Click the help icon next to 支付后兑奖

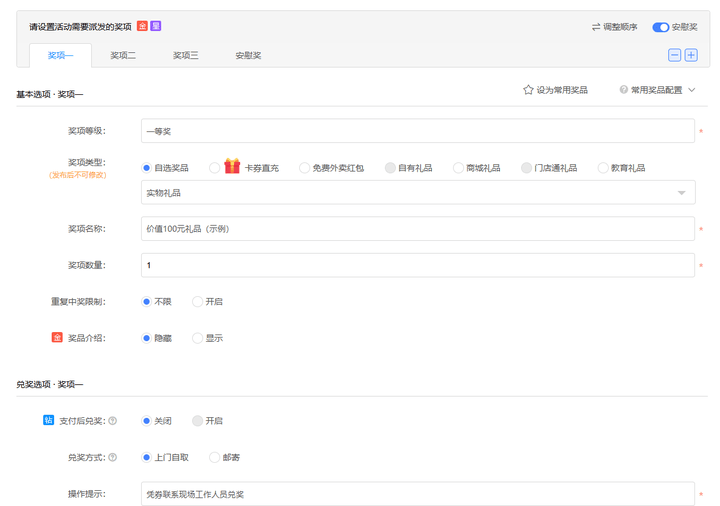pyautogui.click(x=112, y=421)
